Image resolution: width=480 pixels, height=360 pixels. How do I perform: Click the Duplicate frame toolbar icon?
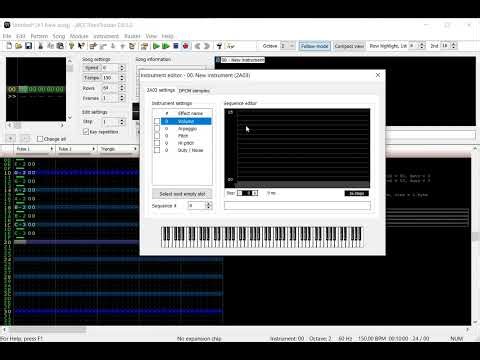[x=132, y=46]
